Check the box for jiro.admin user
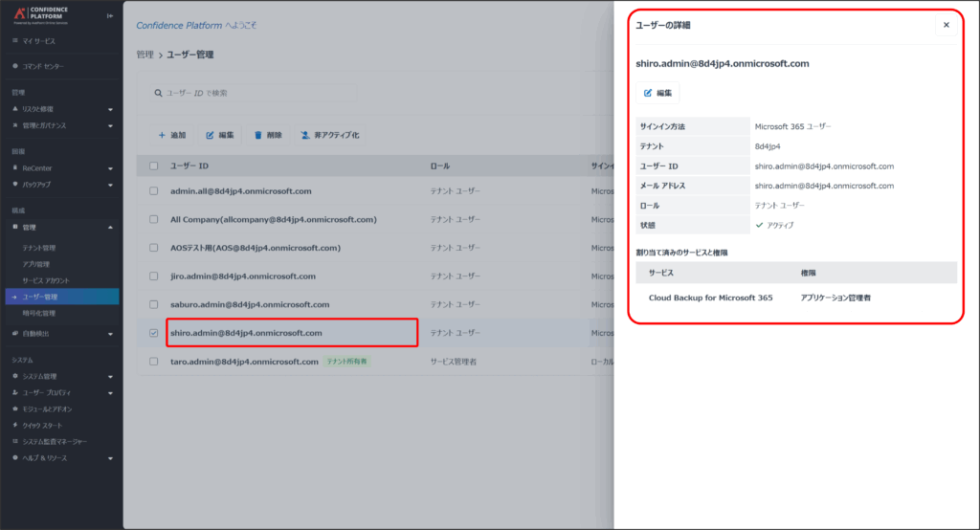The width and height of the screenshot is (980, 530). tap(154, 276)
